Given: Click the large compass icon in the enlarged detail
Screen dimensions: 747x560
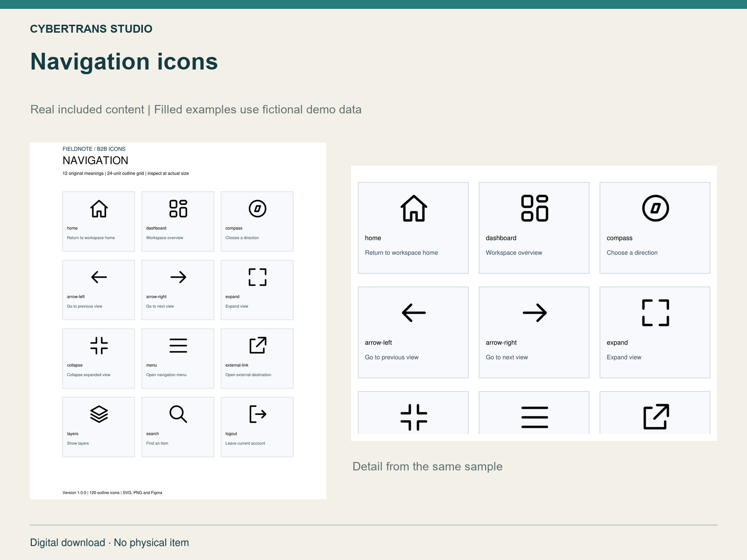Looking at the screenshot, I should point(655,208).
